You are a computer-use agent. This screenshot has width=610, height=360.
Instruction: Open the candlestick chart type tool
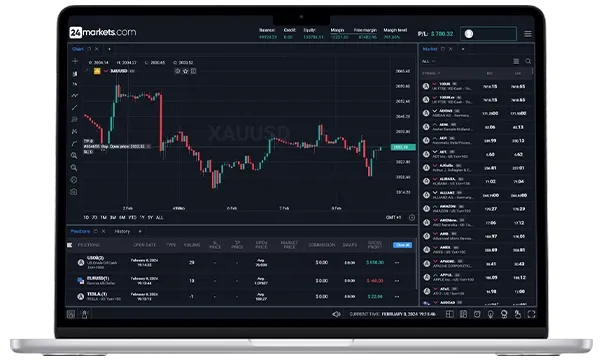click(75, 73)
